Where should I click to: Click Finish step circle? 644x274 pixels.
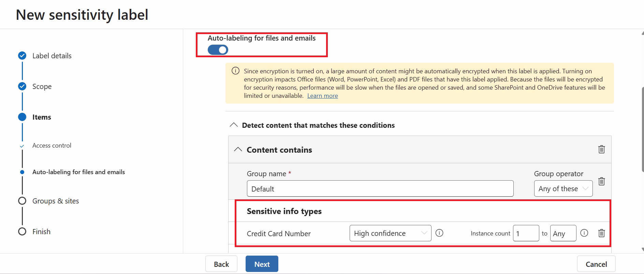coord(22,231)
